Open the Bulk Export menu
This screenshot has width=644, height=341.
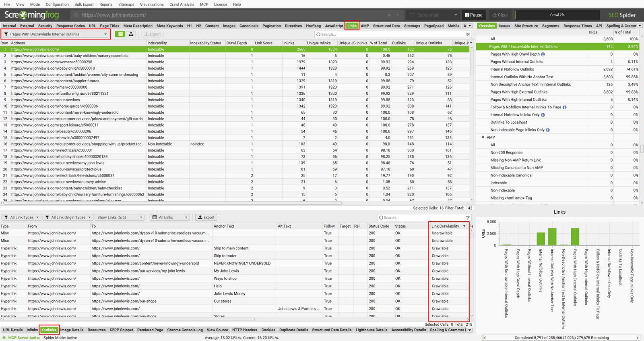84,4
